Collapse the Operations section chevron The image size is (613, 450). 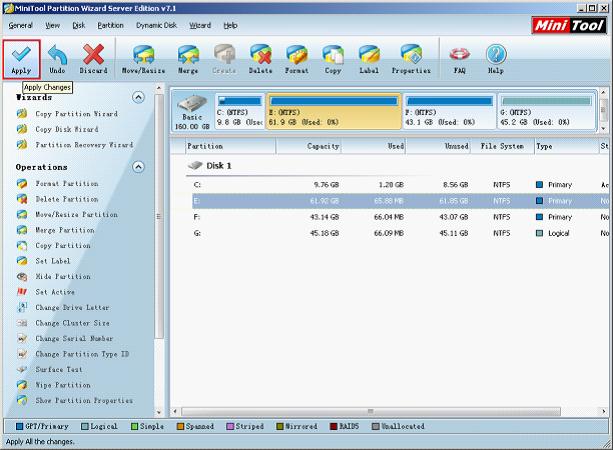point(138,167)
